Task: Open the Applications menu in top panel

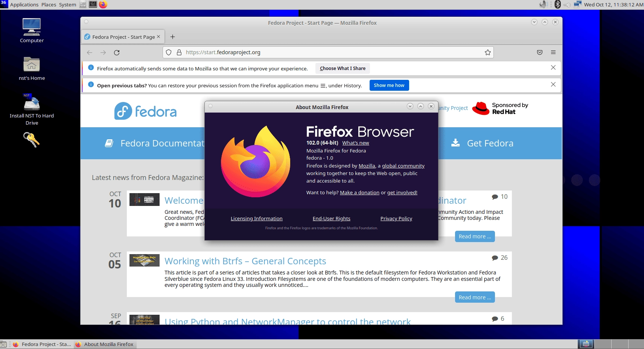Action: pyautogui.click(x=24, y=5)
